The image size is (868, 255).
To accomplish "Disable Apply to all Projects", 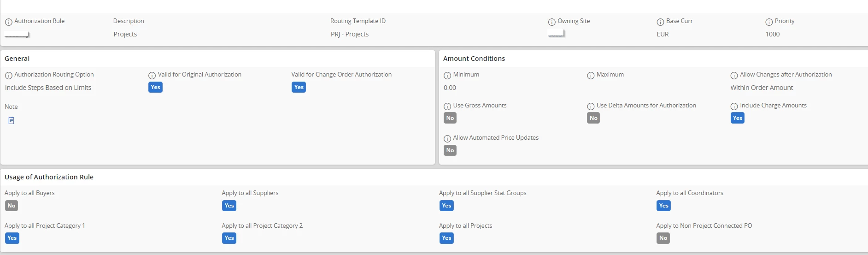I will 446,238.
